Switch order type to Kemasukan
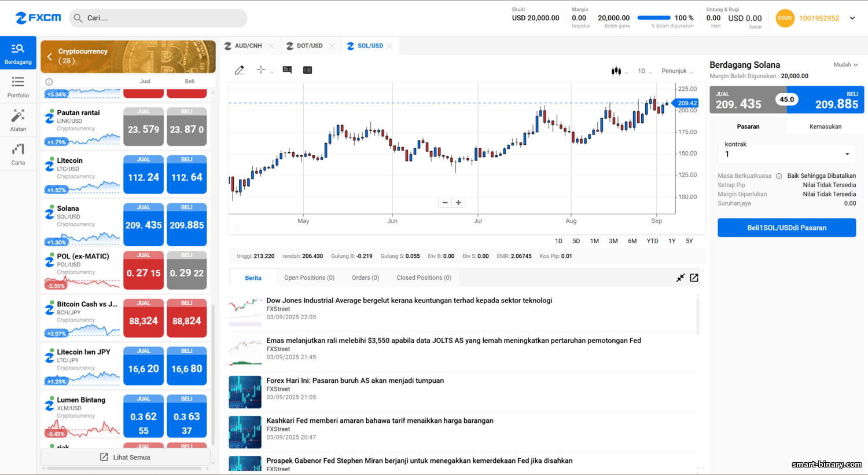The image size is (868, 475). (x=825, y=126)
